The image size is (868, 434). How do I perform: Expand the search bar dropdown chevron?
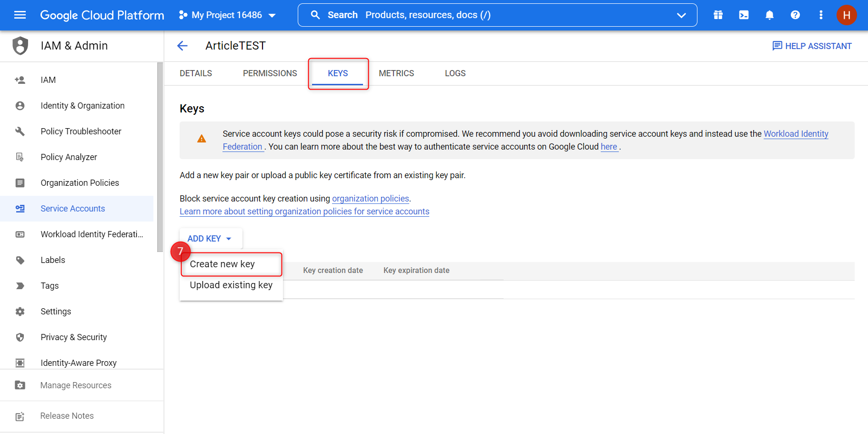(x=681, y=15)
